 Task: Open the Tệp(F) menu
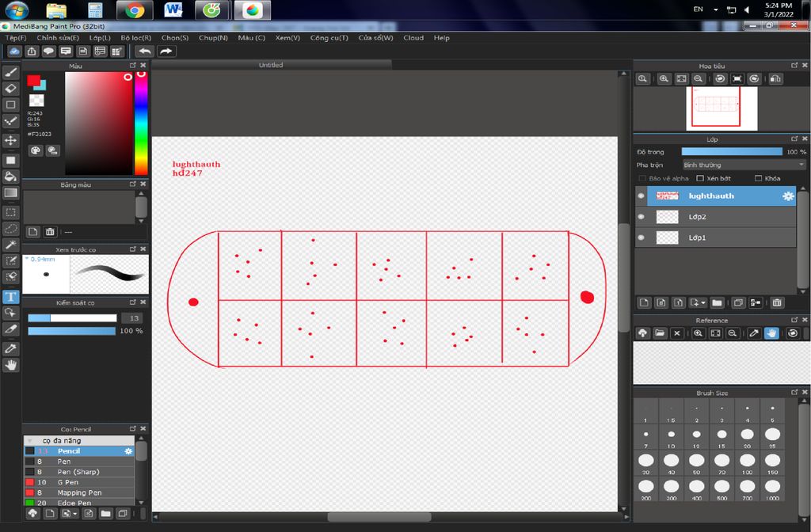16,38
